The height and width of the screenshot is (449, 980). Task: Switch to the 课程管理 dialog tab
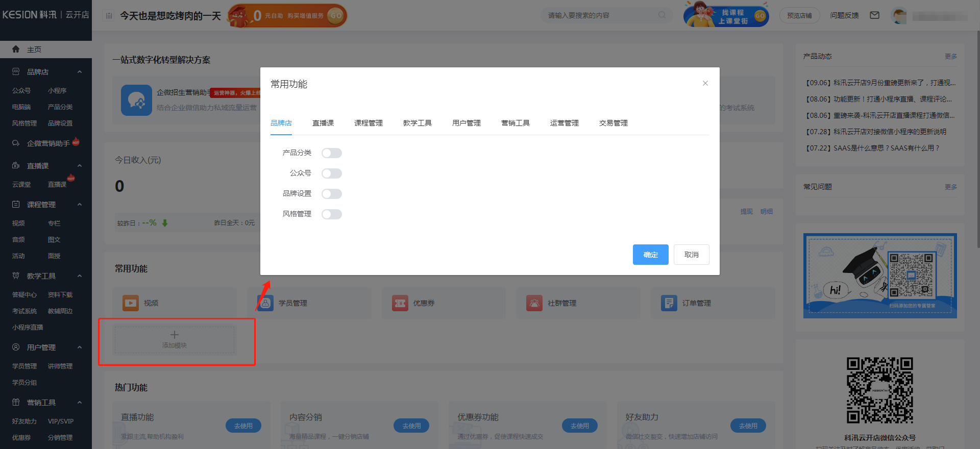(369, 123)
